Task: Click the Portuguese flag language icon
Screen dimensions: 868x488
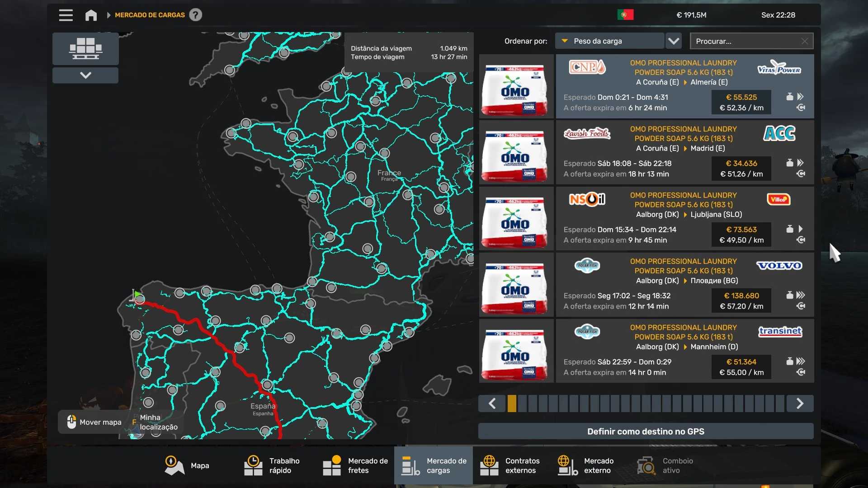Action: (x=625, y=15)
